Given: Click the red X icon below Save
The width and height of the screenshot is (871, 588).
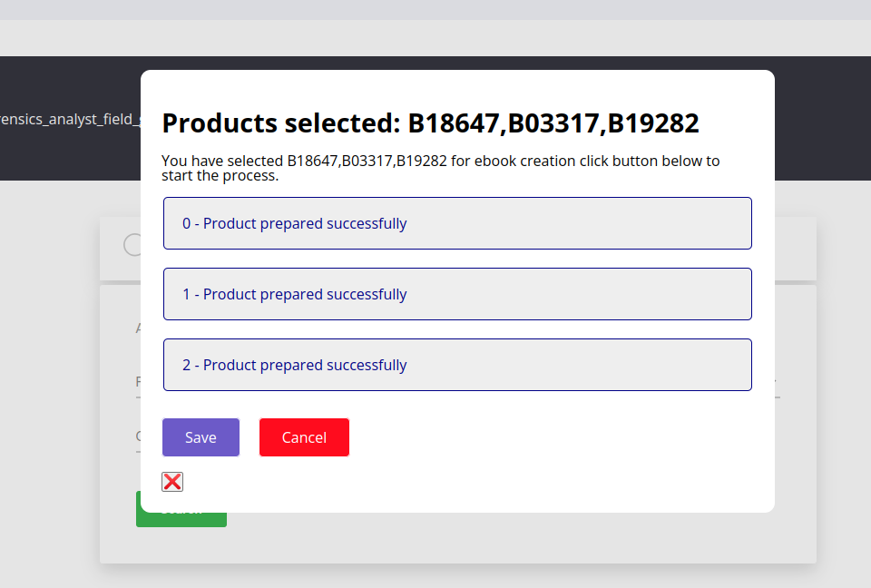Looking at the screenshot, I should [x=172, y=482].
